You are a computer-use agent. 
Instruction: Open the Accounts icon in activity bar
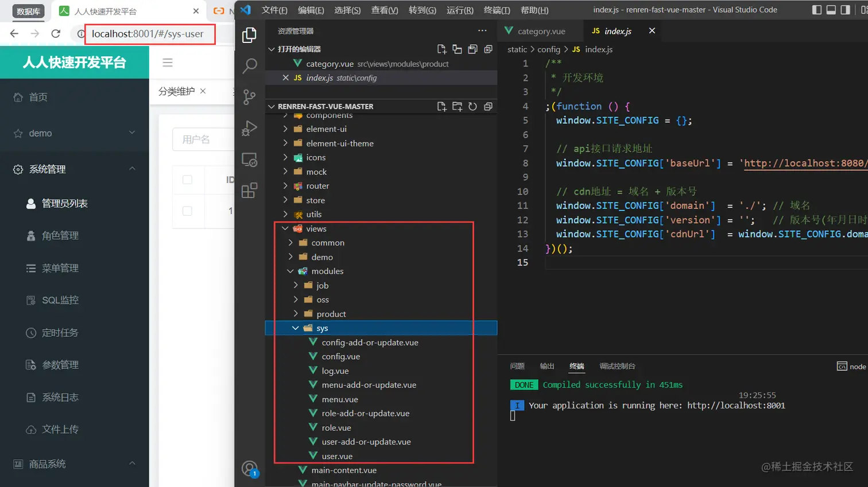click(x=250, y=469)
